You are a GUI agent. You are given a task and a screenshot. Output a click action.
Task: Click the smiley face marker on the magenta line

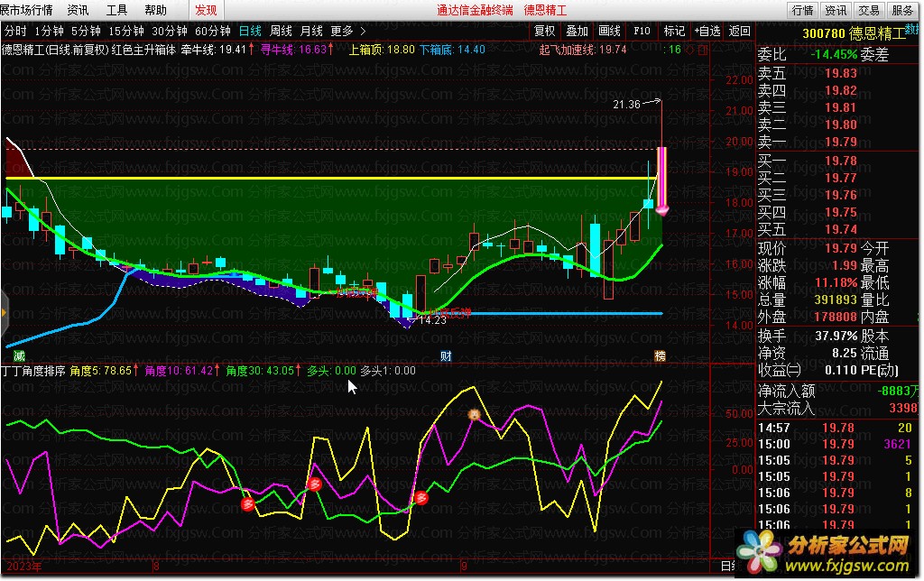[474, 415]
